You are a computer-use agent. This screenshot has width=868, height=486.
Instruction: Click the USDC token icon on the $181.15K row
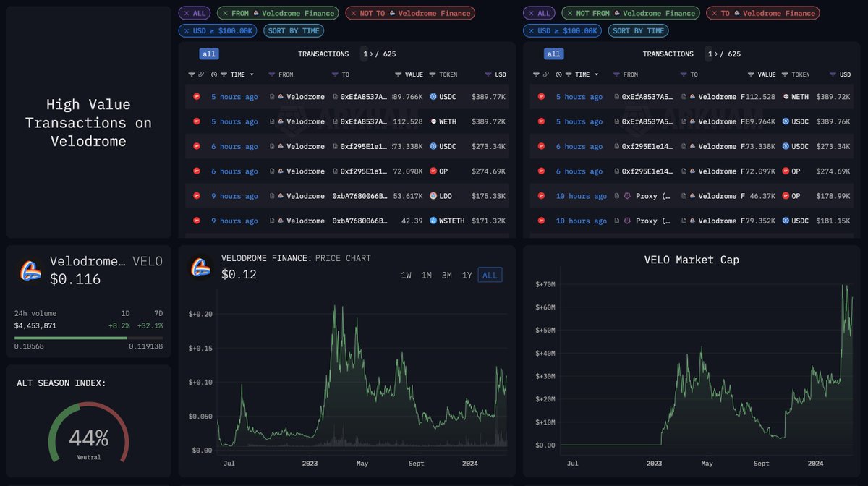pyautogui.click(x=786, y=221)
